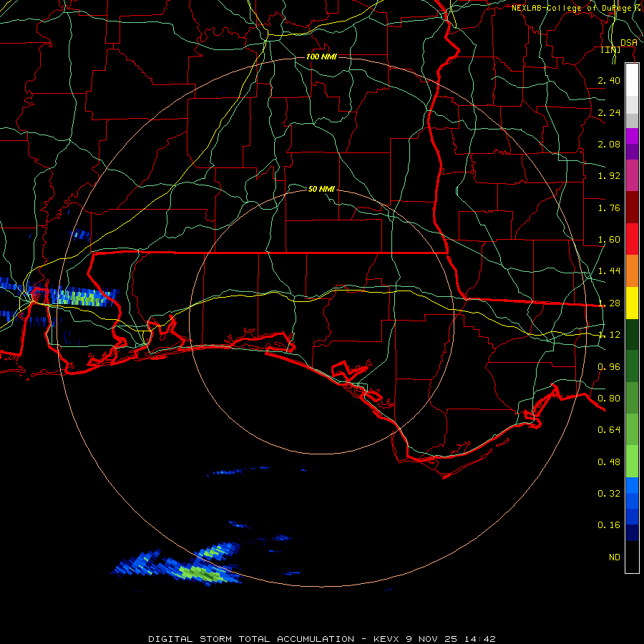Click the 50 NMI range ring label
644x644 pixels.
click(x=321, y=189)
